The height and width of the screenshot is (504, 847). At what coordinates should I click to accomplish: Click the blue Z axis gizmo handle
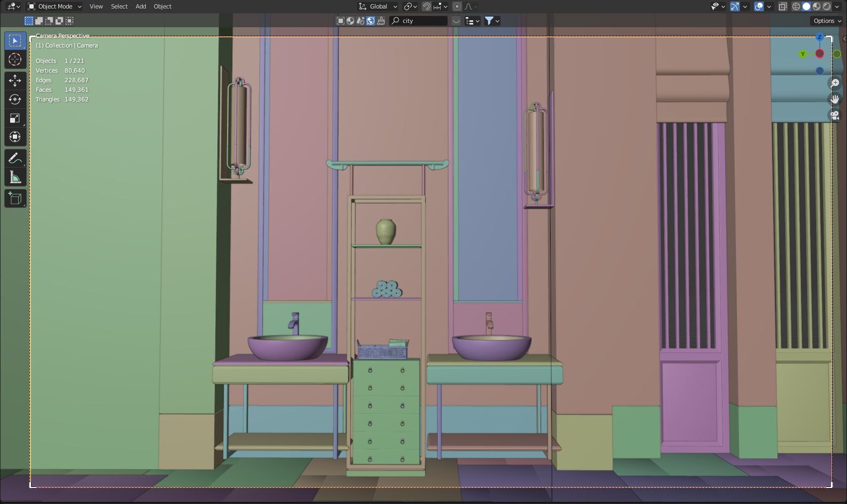tap(820, 37)
